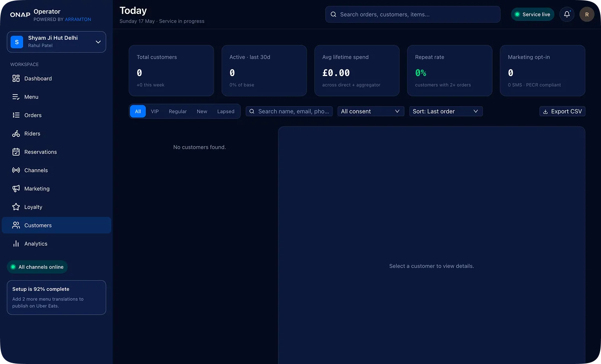
Task: Click the 'No customers found.' message
Action: (x=200, y=147)
